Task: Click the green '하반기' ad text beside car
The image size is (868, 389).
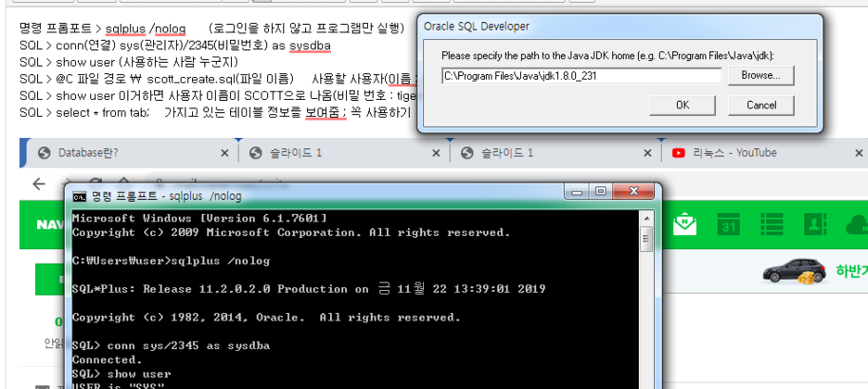Action: tap(851, 270)
